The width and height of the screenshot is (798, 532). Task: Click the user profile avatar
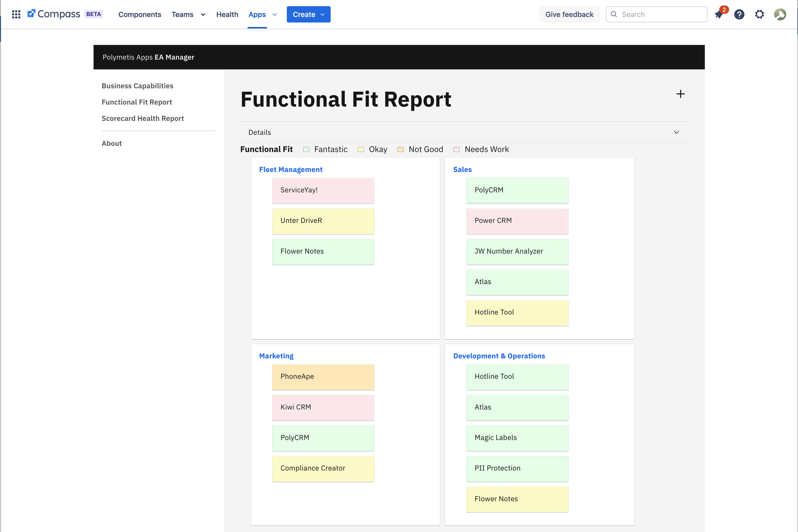coord(780,14)
